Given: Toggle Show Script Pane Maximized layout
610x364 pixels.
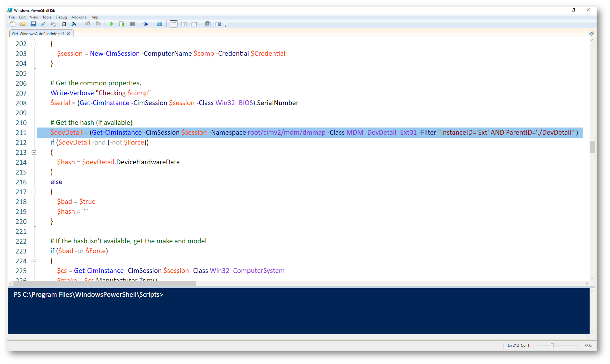Looking at the screenshot, I should (194, 24).
